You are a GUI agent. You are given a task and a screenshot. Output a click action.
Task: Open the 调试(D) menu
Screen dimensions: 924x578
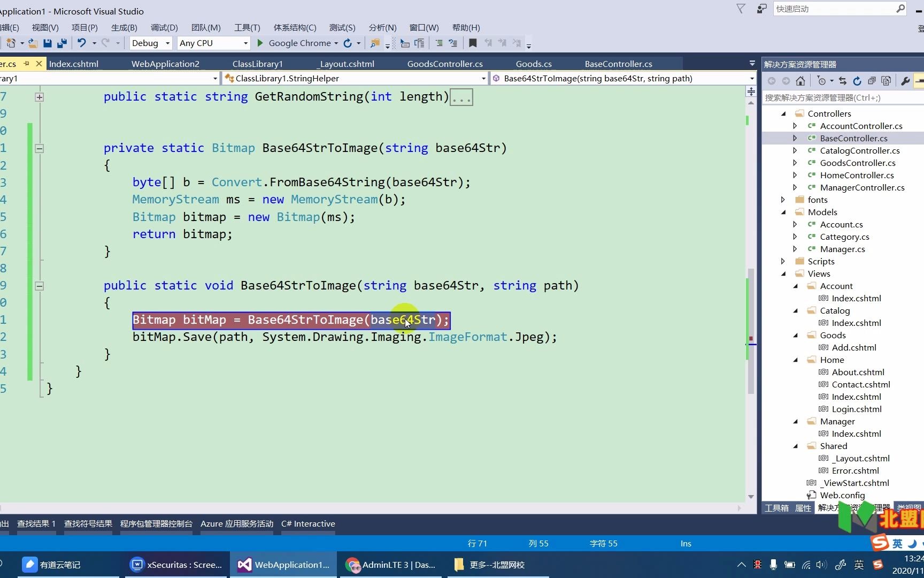[x=164, y=27]
